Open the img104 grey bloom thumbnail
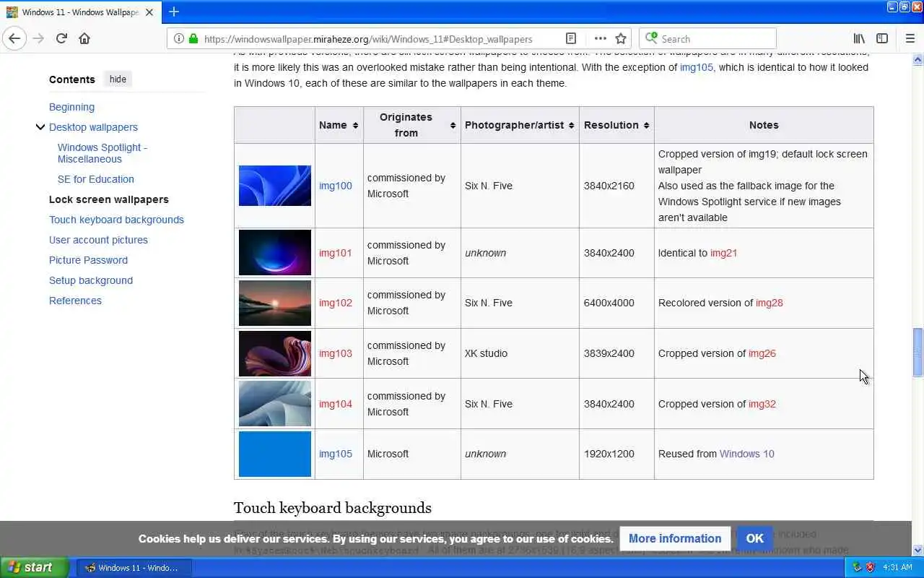The image size is (924, 578). (275, 404)
